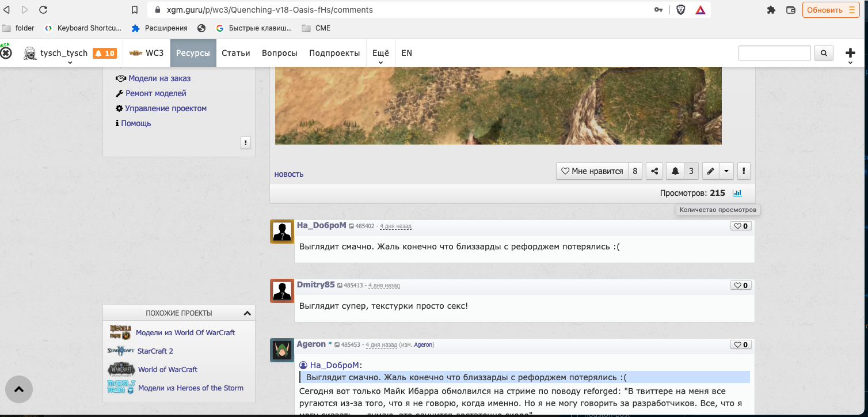Open the view statistics chart icon
The width and height of the screenshot is (868, 417).
pyautogui.click(x=737, y=193)
